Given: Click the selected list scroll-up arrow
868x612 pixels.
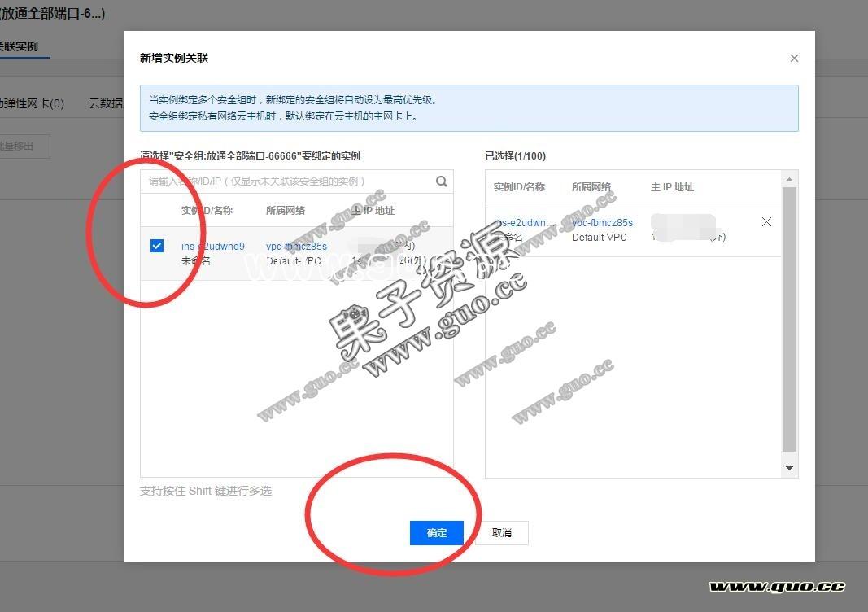Looking at the screenshot, I should click(788, 179).
